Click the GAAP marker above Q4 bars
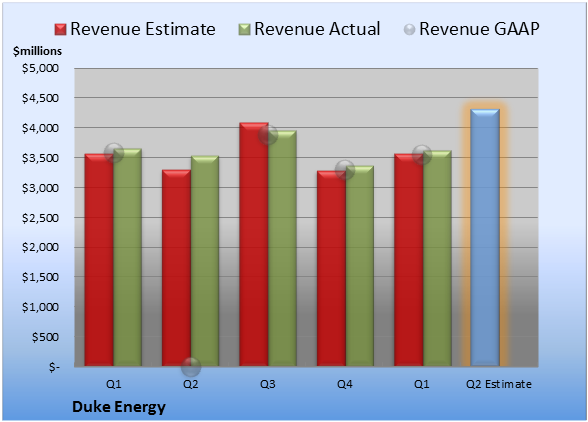This screenshot has width=588, height=422. coord(345,170)
